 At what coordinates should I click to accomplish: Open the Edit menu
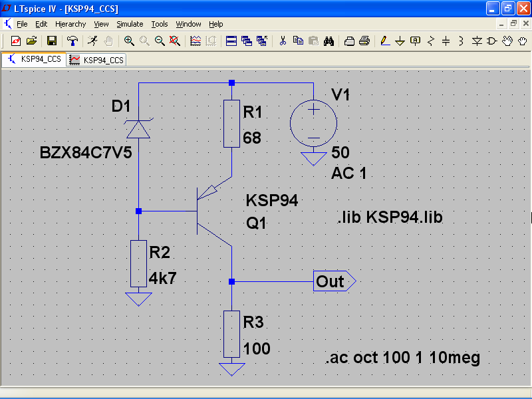pyautogui.click(x=41, y=24)
